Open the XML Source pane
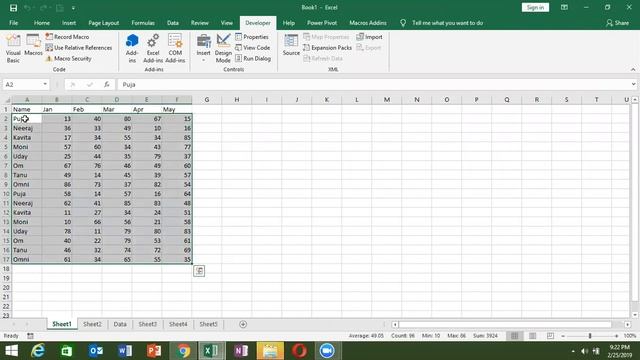The width and height of the screenshot is (640, 360). click(x=291, y=46)
